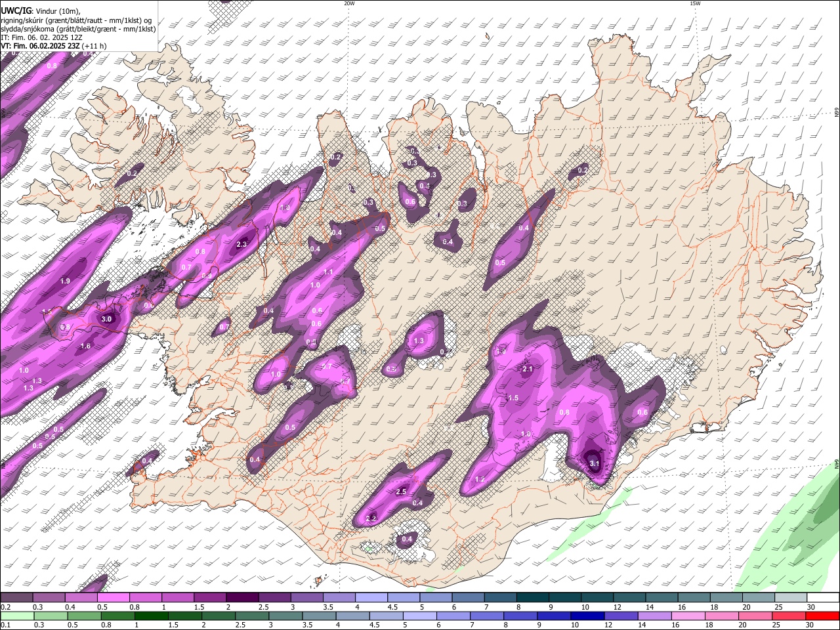Image resolution: width=840 pixels, height=630 pixels.
Task: Click the '1.1' precipitation label
Action: pos(328,272)
